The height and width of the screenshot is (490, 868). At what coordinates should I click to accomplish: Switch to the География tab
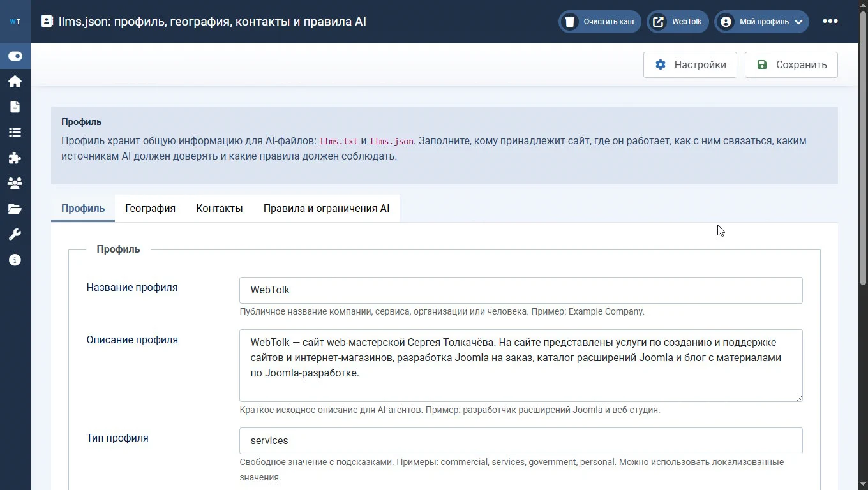point(151,208)
